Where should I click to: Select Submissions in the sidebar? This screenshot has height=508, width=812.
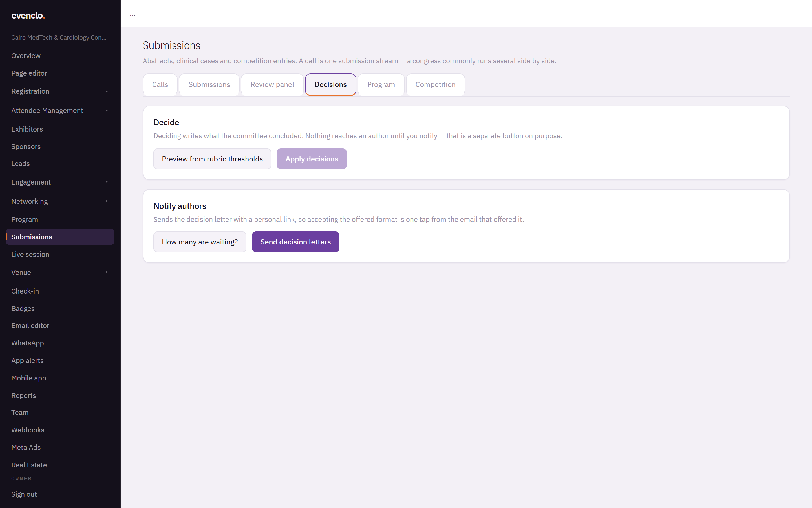pos(60,237)
